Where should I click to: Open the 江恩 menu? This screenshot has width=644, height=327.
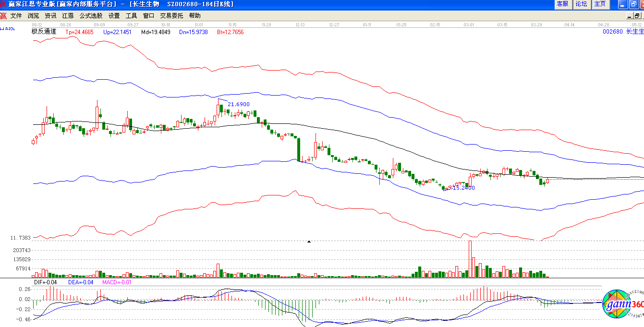(68, 16)
